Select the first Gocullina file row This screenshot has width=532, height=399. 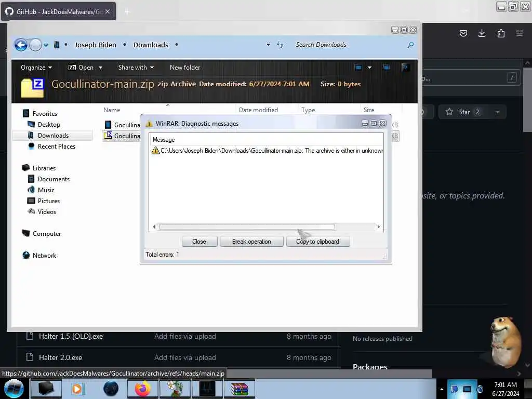(x=122, y=125)
